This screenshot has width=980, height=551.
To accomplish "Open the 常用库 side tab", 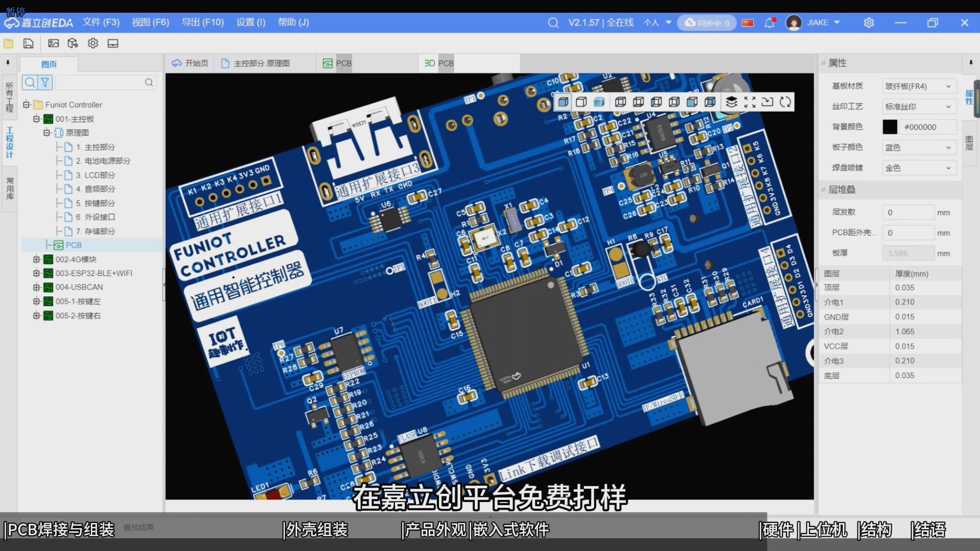I will pos(9,188).
